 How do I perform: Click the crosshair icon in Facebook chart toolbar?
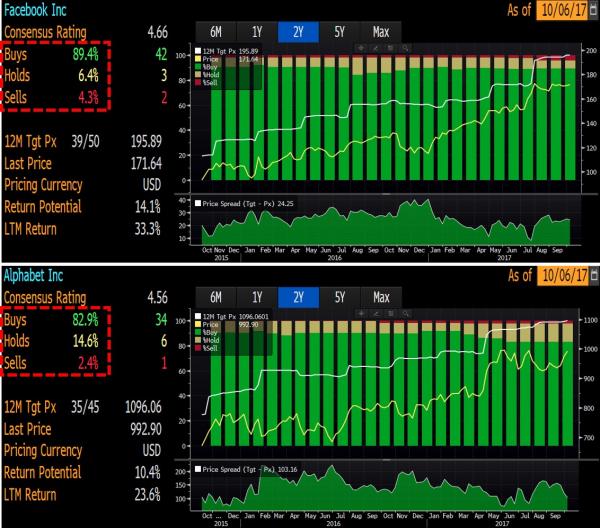tap(361, 48)
